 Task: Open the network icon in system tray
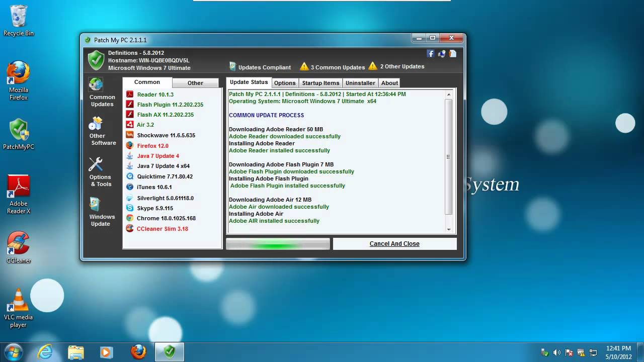pyautogui.click(x=593, y=352)
